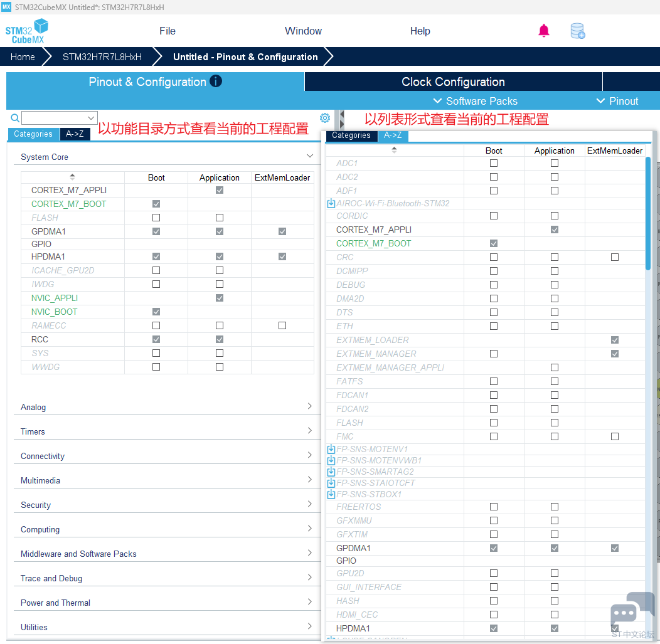Expand the Power and Thermal category

(x=310, y=601)
